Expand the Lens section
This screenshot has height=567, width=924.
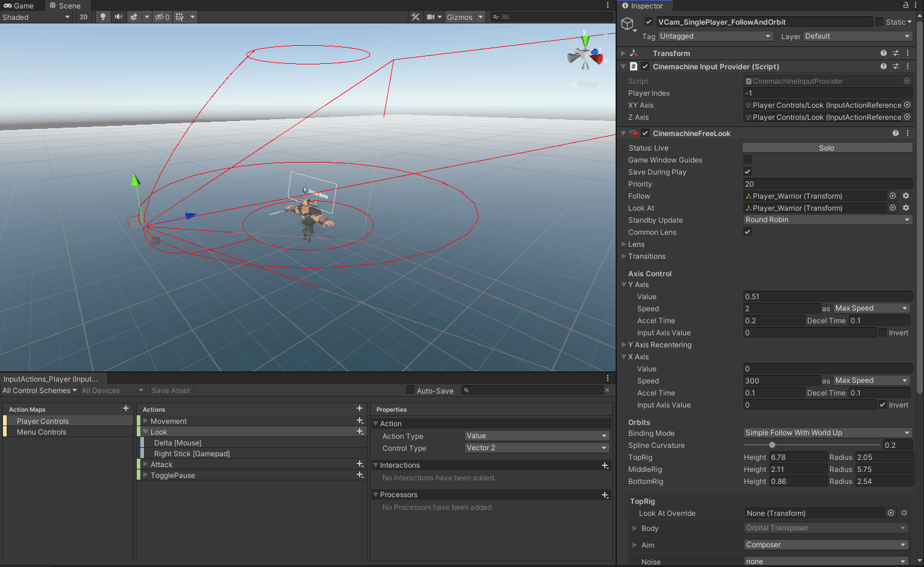click(625, 244)
